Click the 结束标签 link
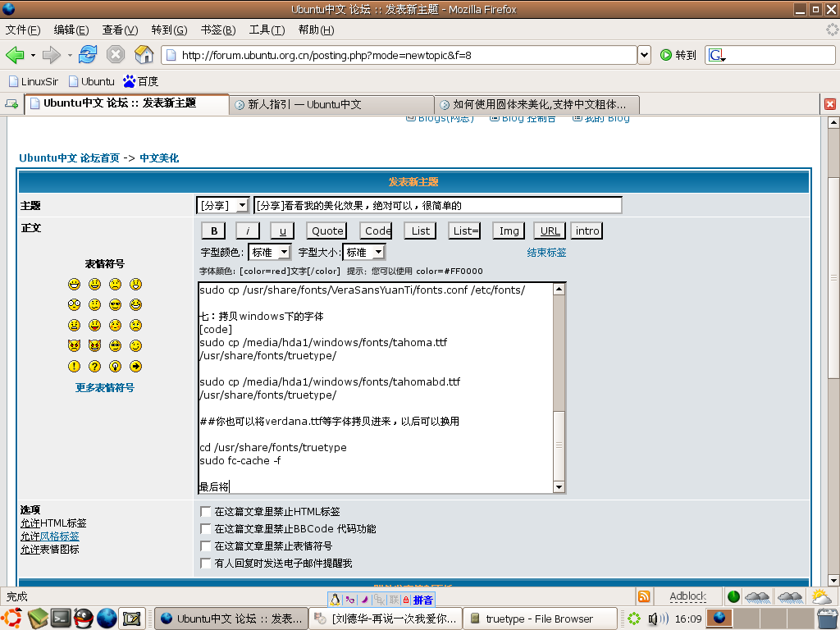The image size is (840, 630). point(546,253)
